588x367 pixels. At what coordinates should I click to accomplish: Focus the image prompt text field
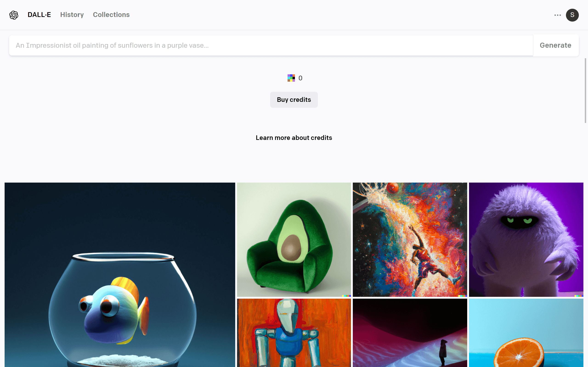point(271,45)
